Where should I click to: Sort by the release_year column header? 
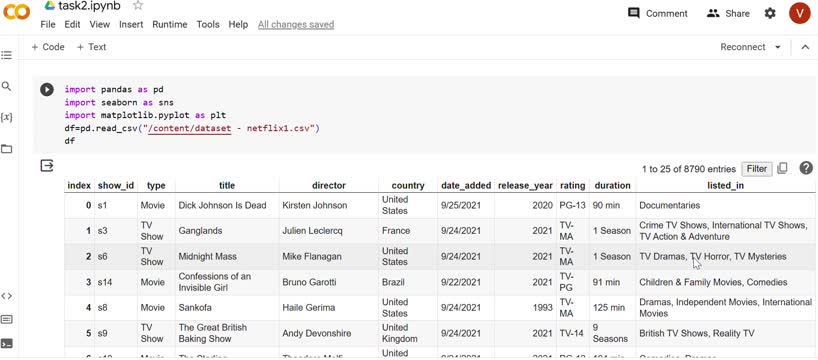pyautogui.click(x=525, y=185)
